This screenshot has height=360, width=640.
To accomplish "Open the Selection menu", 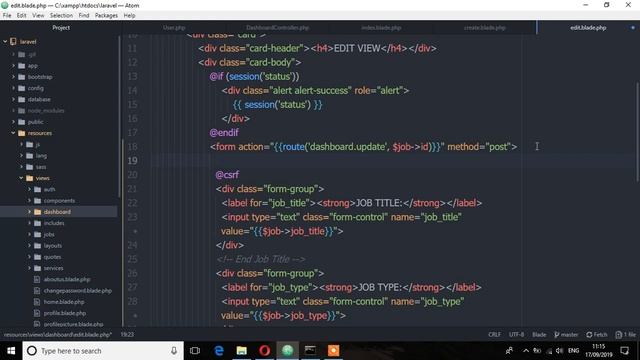I will click(x=61, y=16).
